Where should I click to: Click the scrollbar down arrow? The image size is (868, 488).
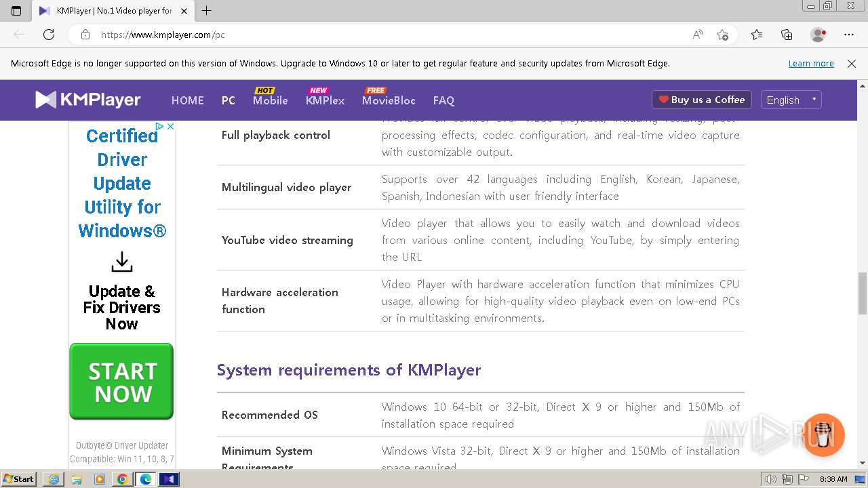click(863, 463)
